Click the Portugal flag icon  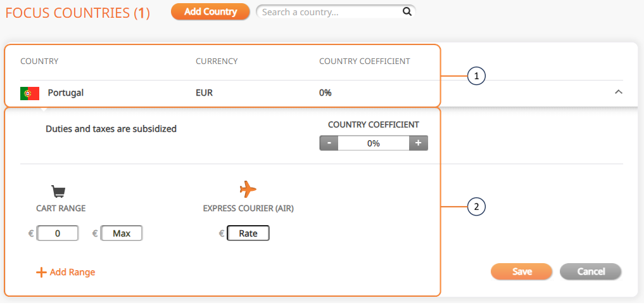click(30, 93)
